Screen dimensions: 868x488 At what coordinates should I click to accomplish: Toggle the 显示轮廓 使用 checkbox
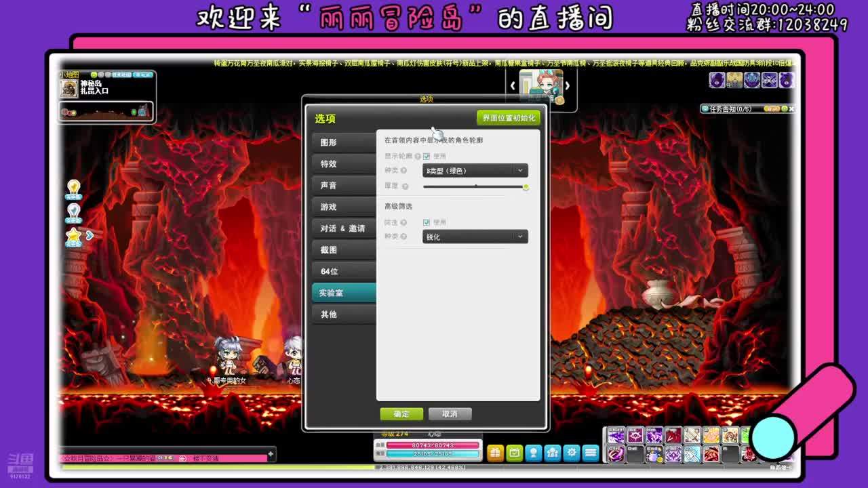tap(427, 157)
